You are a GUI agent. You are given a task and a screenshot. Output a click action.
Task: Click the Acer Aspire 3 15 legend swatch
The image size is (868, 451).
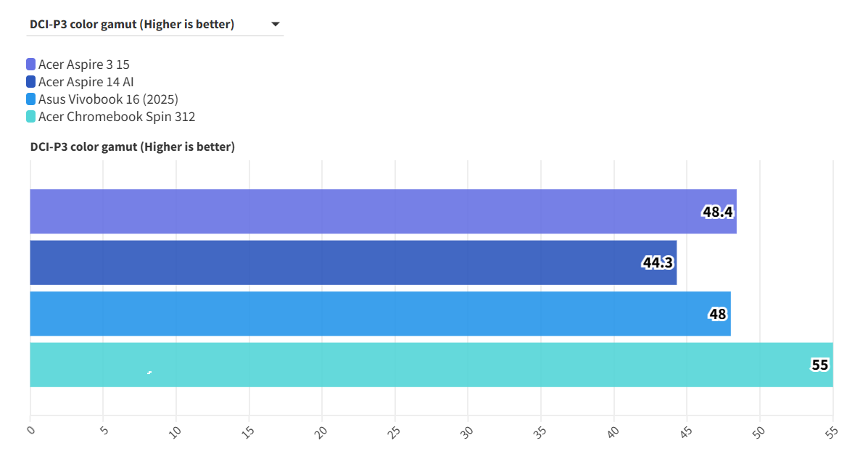[x=30, y=65]
